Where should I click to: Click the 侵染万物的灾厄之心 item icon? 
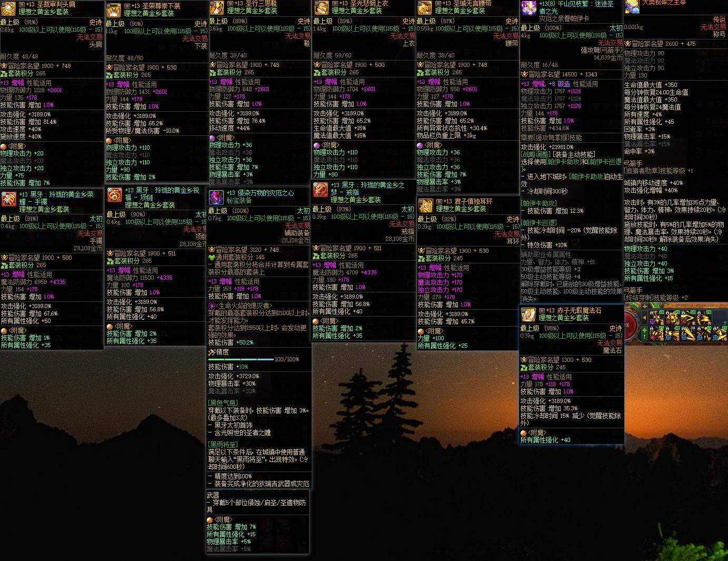pos(215,198)
